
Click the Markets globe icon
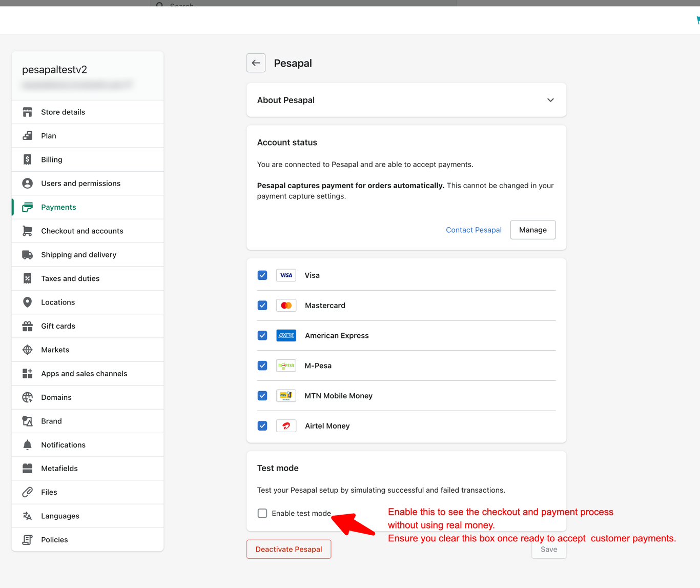click(28, 350)
